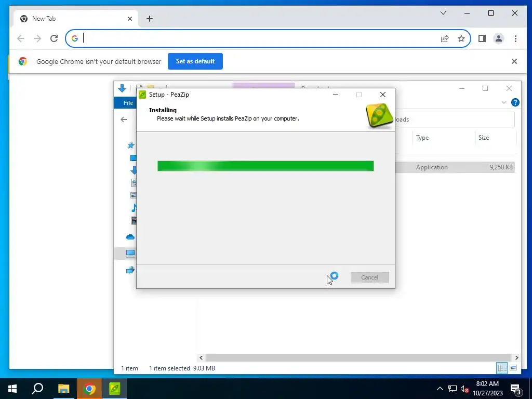The width and height of the screenshot is (532, 399).
Task: Open Music folder in sidebar
Action: [x=134, y=208]
